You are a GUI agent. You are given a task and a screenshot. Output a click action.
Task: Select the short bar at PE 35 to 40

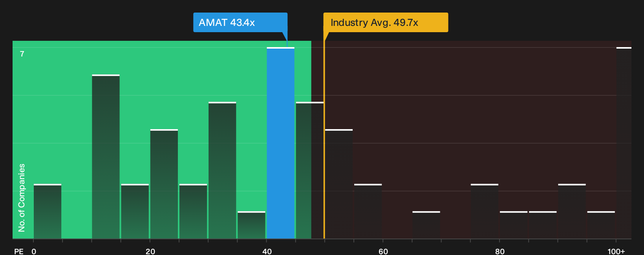point(251,225)
